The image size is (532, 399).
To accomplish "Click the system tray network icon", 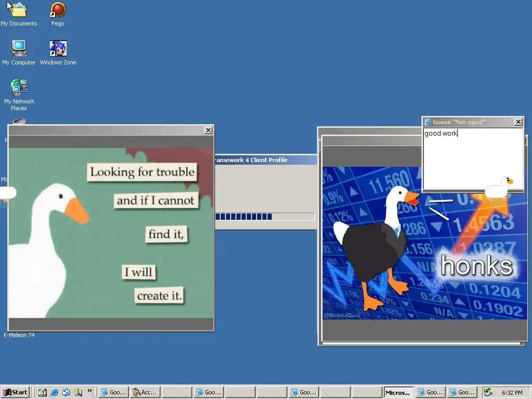I will pyautogui.click(x=488, y=392).
